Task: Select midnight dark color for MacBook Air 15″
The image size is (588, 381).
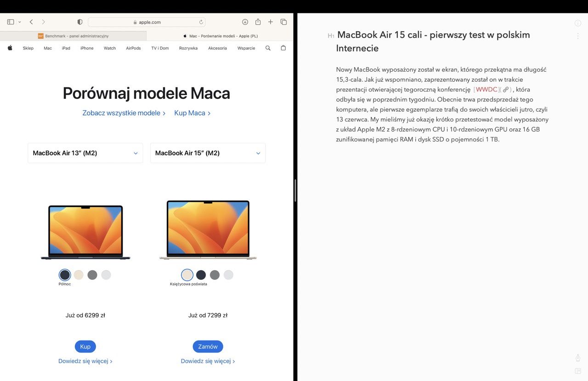Action: click(x=201, y=275)
